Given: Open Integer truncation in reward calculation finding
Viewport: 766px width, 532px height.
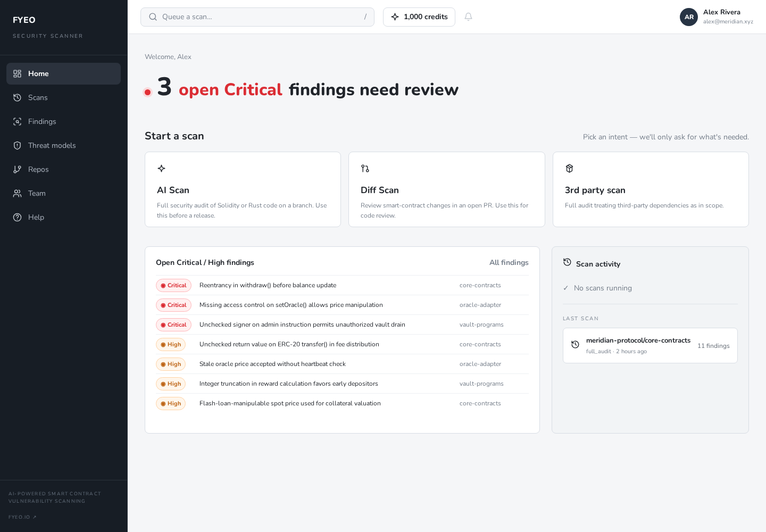Looking at the screenshot, I should (x=342, y=384).
